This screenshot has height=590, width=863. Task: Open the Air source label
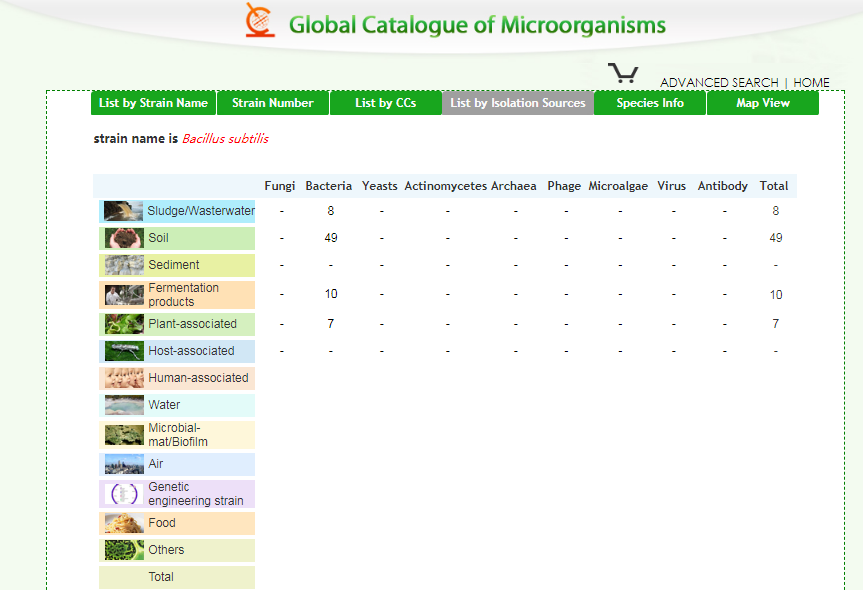(x=156, y=463)
